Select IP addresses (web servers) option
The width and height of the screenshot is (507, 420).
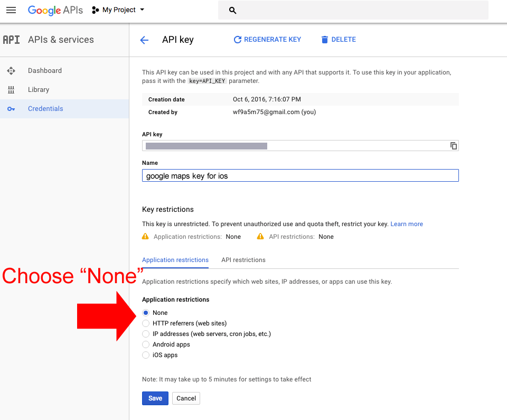coord(146,334)
